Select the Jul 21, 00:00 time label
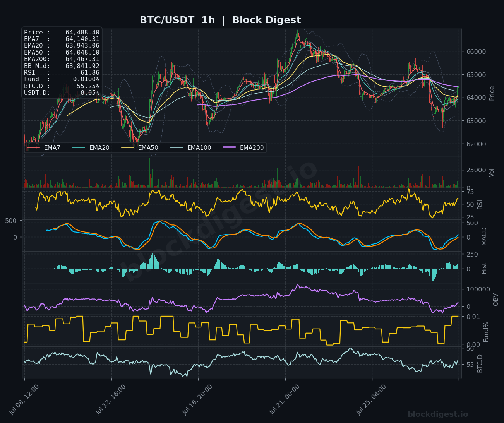The height and width of the screenshot is (423, 504). click(284, 400)
